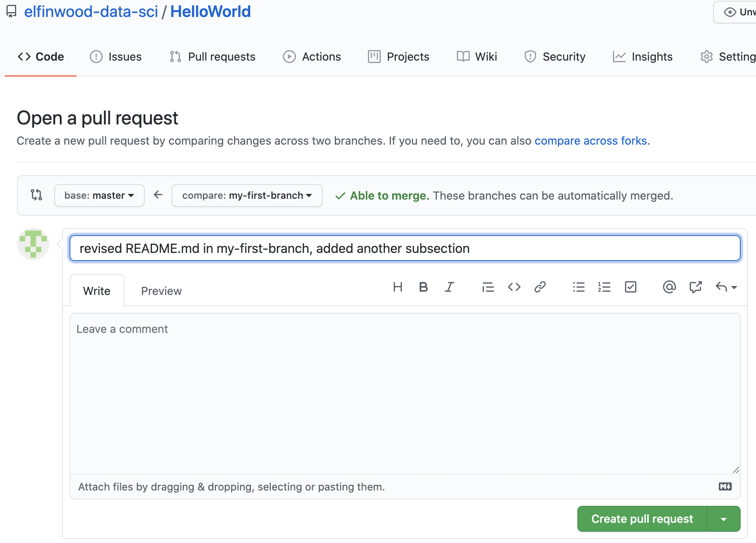Viewport: 756px width, 543px height.
Task: Switch to the Preview tab
Action: pyautogui.click(x=161, y=291)
